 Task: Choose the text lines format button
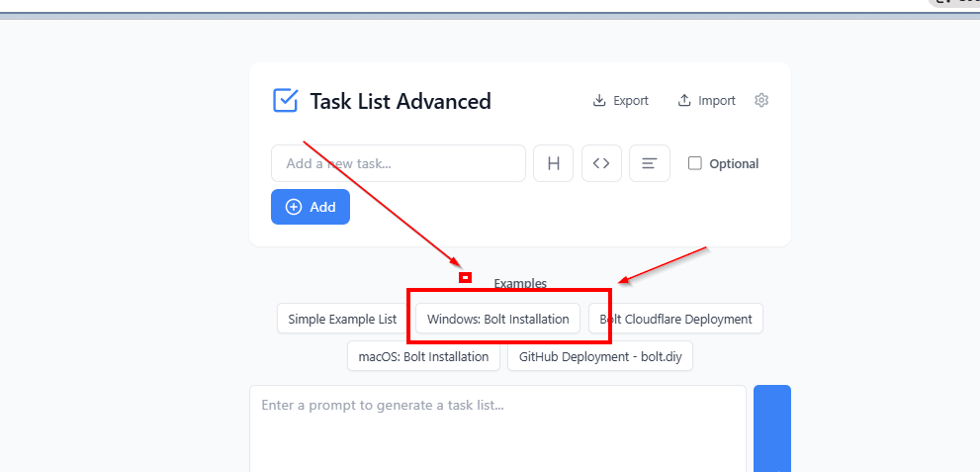[650, 163]
